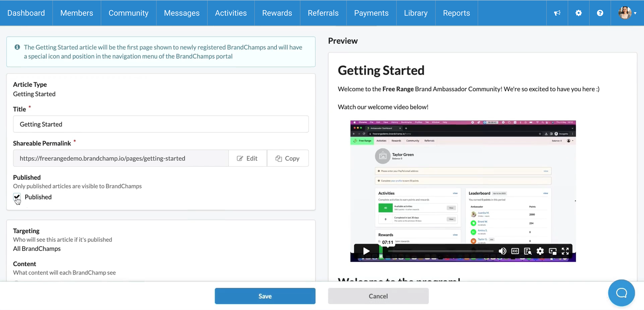Click the Cancel button
The width and height of the screenshot is (644, 310).
click(x=378, y=296)
